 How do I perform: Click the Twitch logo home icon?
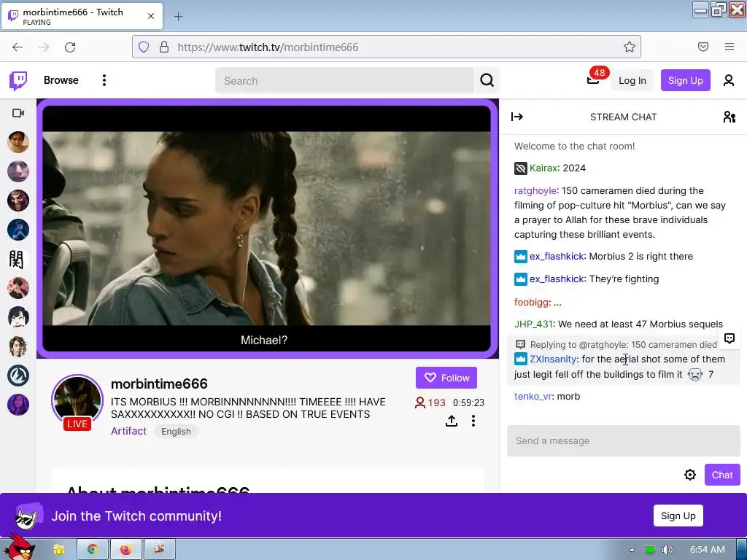coord(18,80)
